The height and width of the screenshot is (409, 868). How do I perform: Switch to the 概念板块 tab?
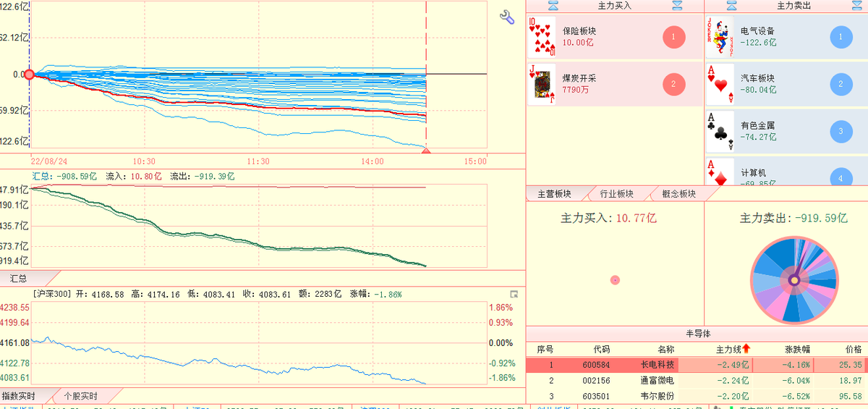678,194
